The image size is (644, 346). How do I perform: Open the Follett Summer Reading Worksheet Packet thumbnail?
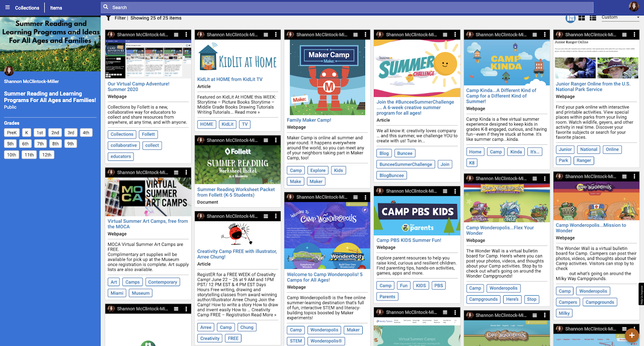238,165
